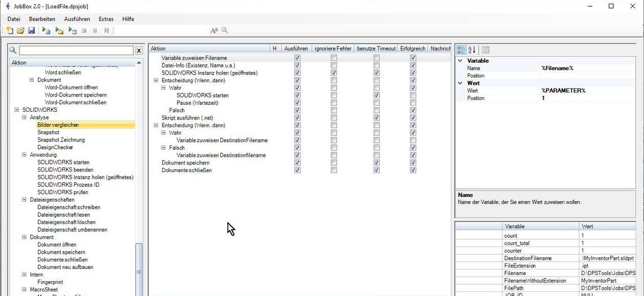Pause job execution
The width and height of the screenshot is (644, 296).
(95, 30)
